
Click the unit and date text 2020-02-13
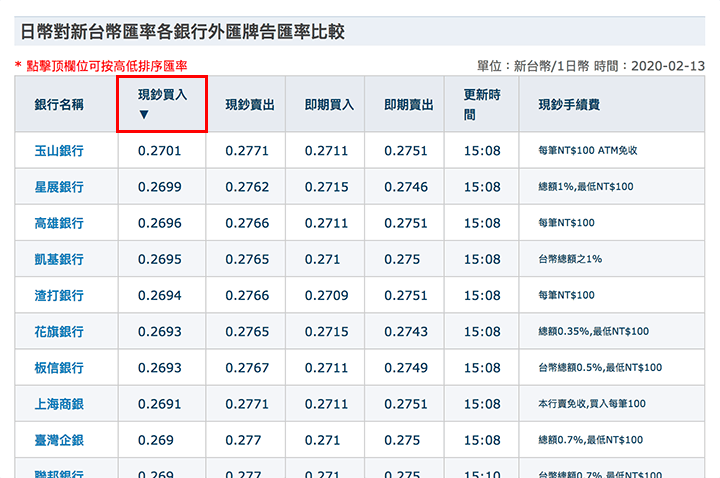(x=668, y=66)
